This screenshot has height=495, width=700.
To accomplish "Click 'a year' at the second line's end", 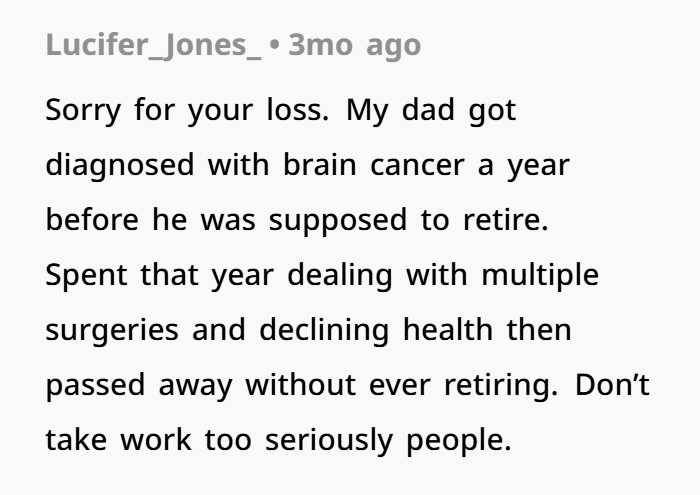I will click(x=524, y=166).
